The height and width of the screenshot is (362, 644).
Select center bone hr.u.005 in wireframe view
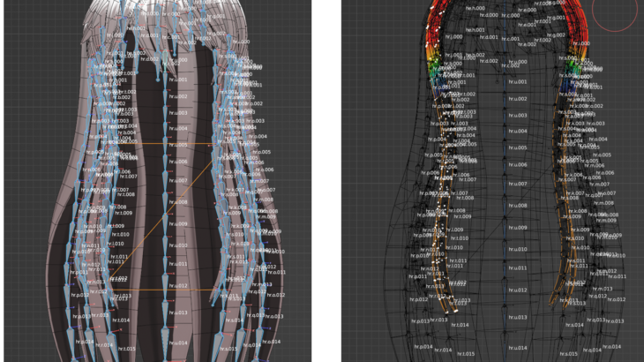tap(517, 147)
